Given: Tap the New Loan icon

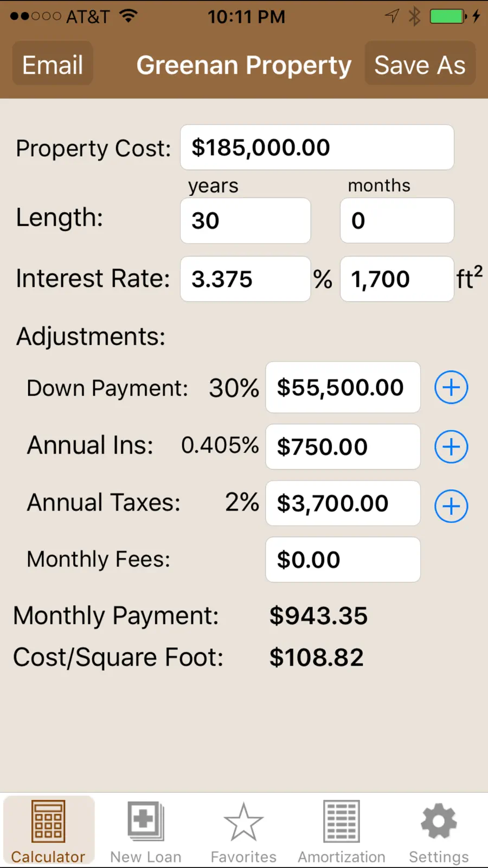Looking at the screenshot, I should click(146, 831).
